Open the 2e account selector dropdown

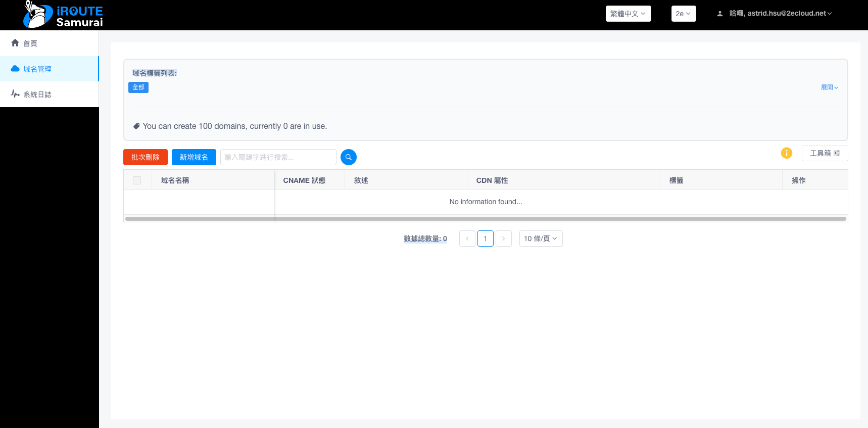click(683, 14)
